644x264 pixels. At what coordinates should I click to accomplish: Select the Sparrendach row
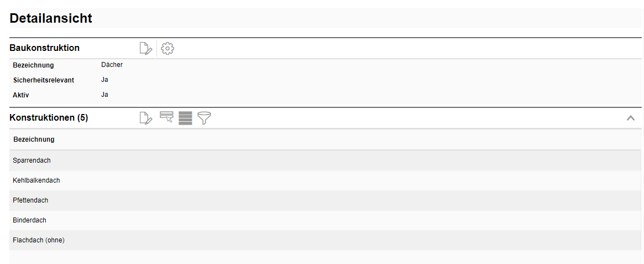point(32,161)
